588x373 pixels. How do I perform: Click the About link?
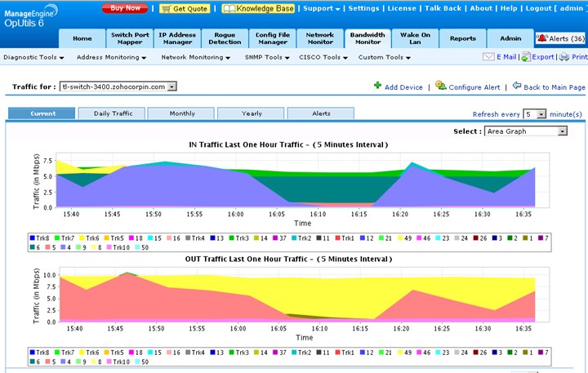tap(481, 8)
